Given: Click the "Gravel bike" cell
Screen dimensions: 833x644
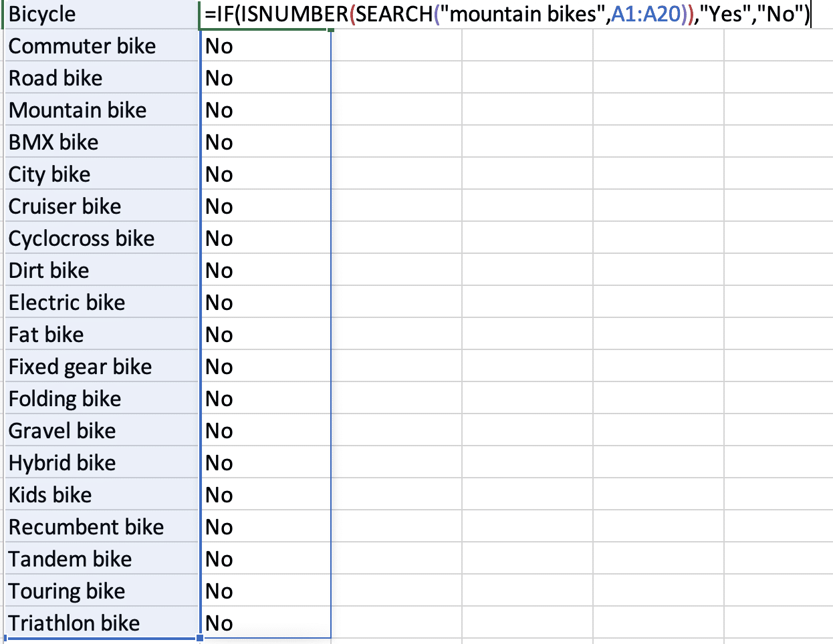Looking at the screenshot, I should (100, 431).
